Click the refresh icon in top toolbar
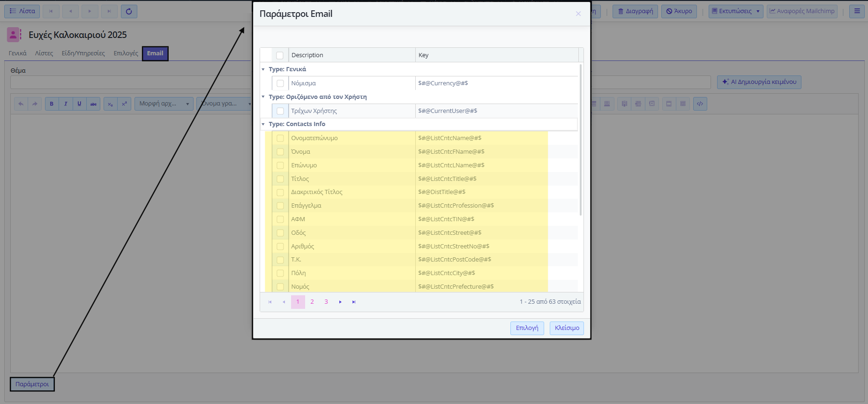 pyautogui.click(x=129, y=11)
